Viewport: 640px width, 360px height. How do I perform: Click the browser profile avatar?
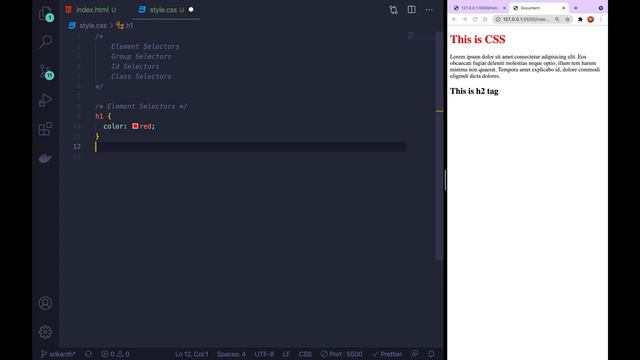(x=591, y=19)
